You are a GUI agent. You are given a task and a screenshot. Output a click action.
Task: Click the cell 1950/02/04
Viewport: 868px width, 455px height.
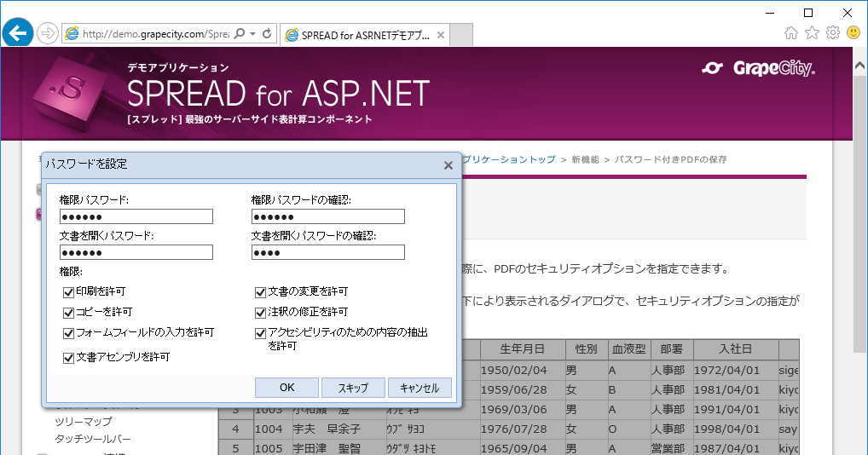click(x=523, y=370)
